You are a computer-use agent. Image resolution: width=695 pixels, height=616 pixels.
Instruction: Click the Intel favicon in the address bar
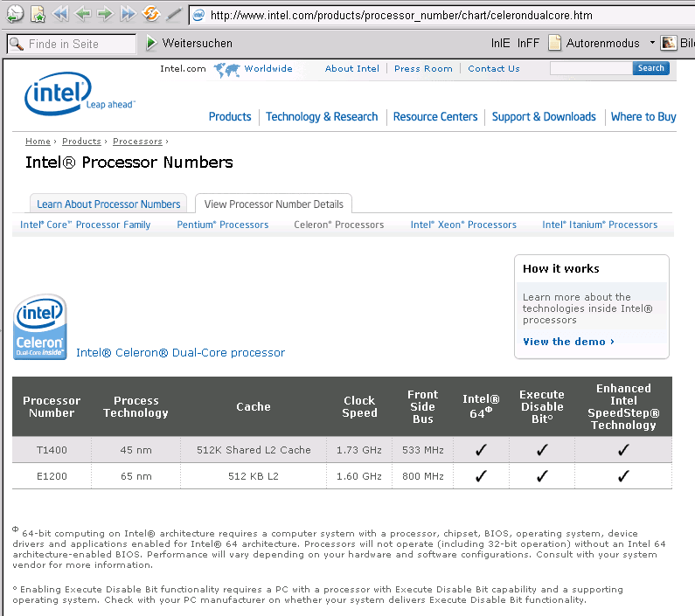click(198, 16)
